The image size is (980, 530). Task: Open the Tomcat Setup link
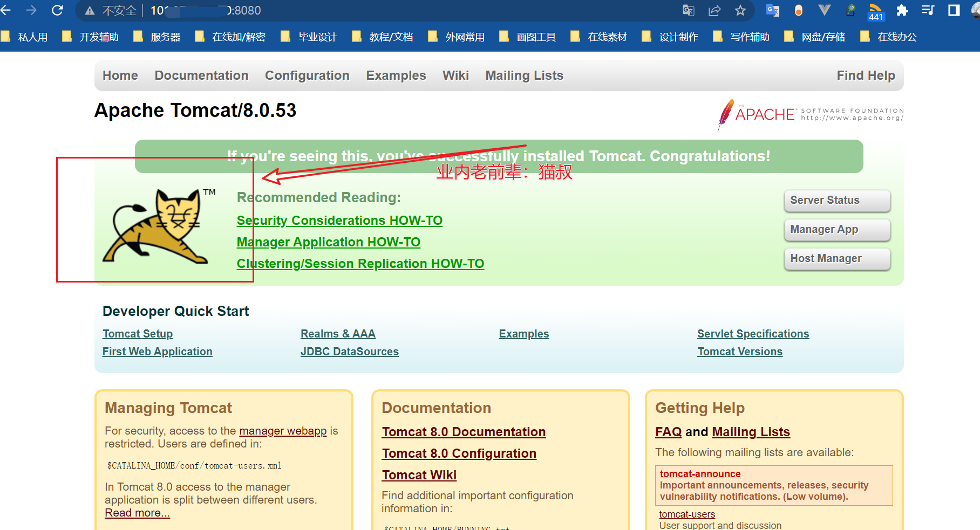[x=138, y=334]
